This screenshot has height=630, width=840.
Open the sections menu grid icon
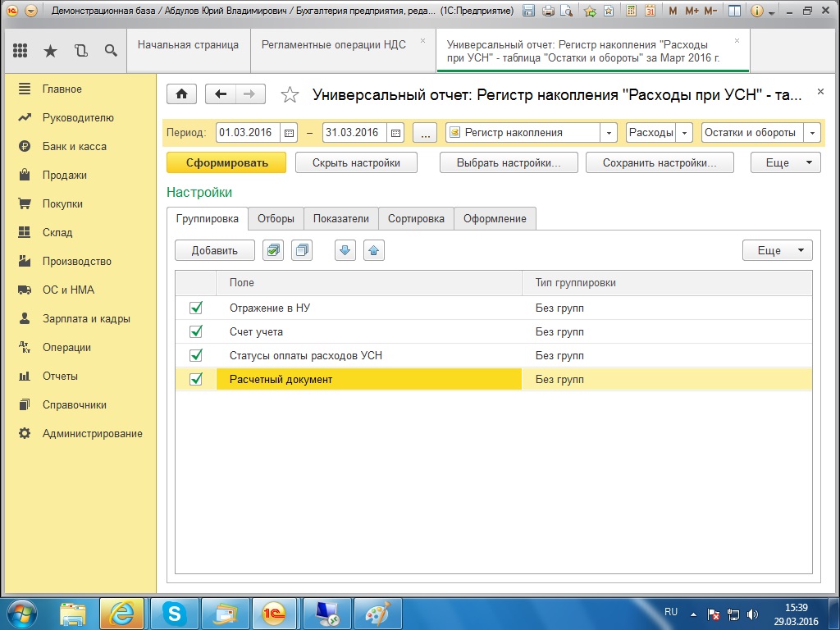click(21, 51)
